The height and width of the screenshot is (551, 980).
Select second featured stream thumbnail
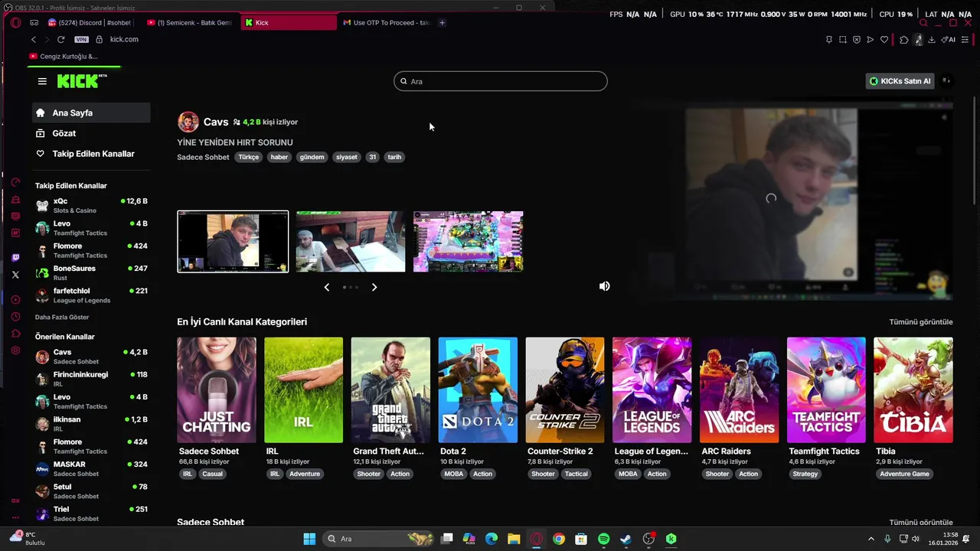tap(351, 242)
